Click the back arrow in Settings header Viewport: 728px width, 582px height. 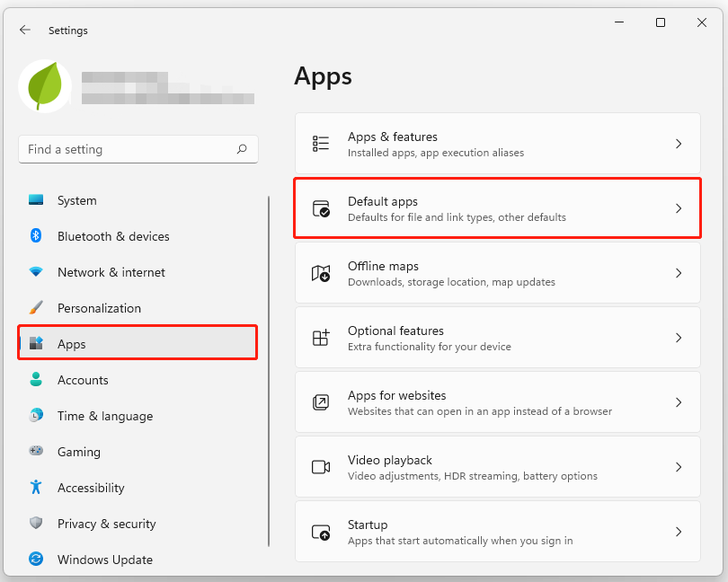[x=24, y=31]
